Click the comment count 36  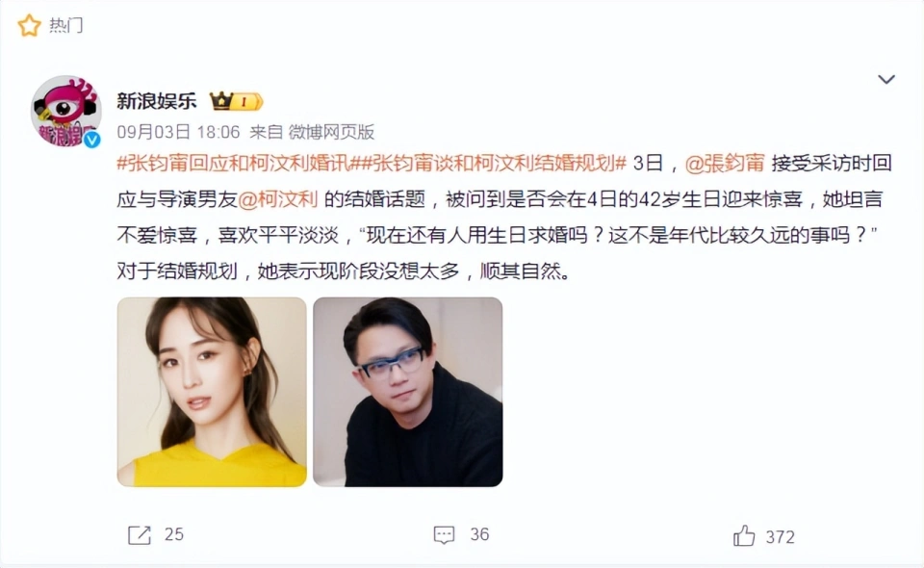(x=479, y=534)
